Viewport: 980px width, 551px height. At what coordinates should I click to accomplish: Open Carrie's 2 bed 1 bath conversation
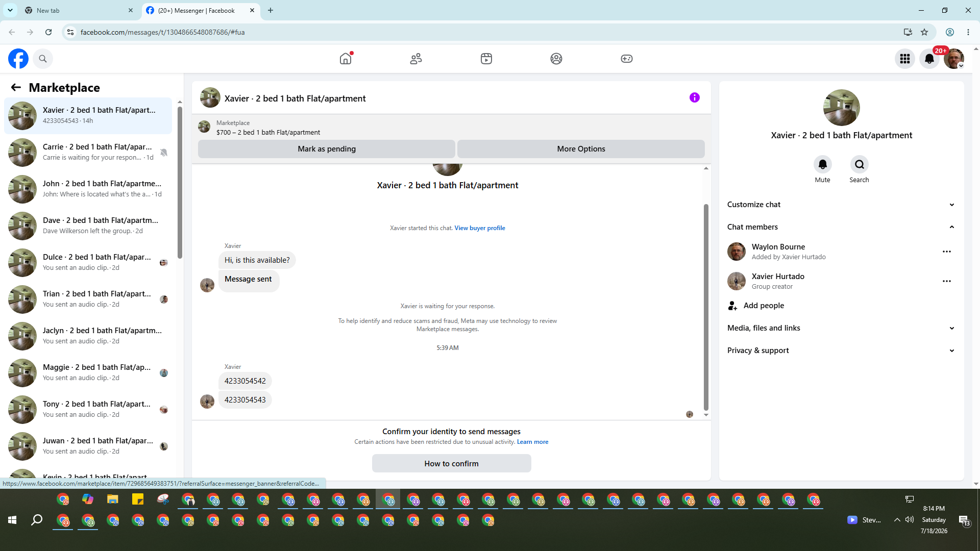pyautogui.click(x=88, y=152)
